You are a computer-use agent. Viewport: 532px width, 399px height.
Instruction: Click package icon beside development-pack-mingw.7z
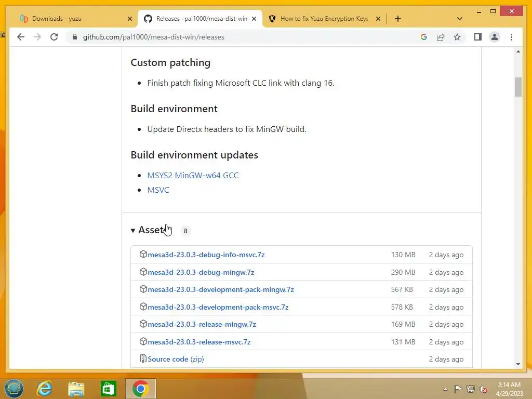coord(143,289)
